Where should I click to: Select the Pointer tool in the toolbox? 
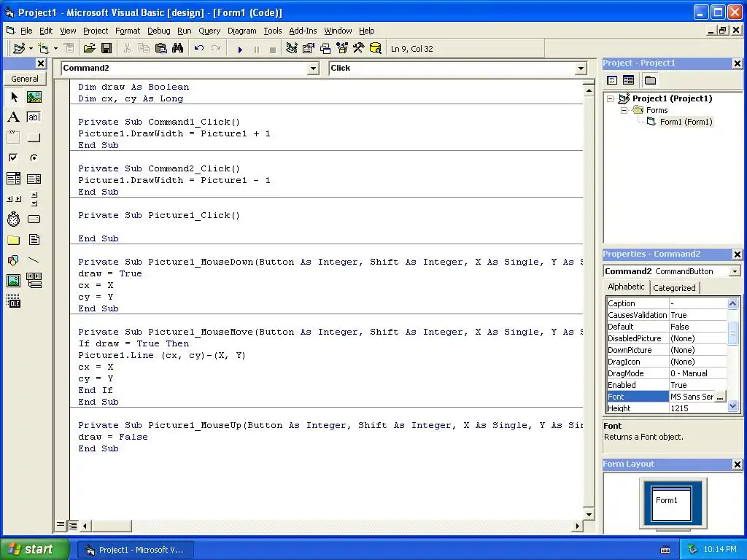click(14, 97)
